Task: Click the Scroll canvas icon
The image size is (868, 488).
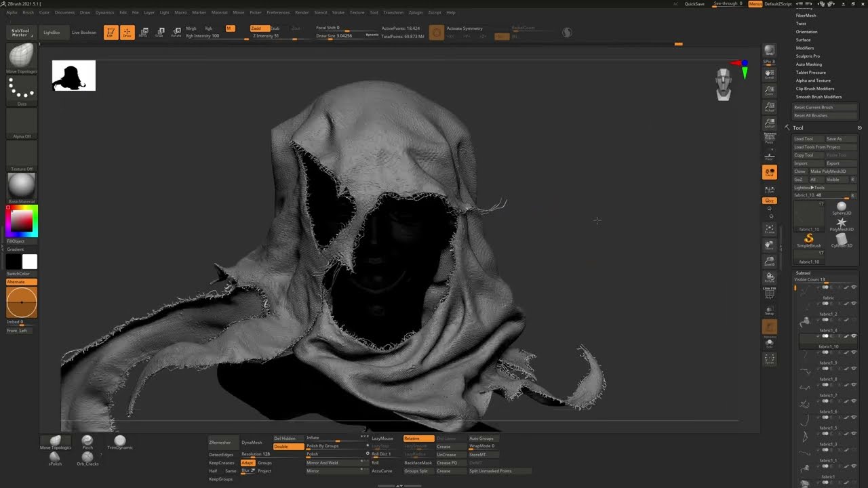Action: point(769,74)
